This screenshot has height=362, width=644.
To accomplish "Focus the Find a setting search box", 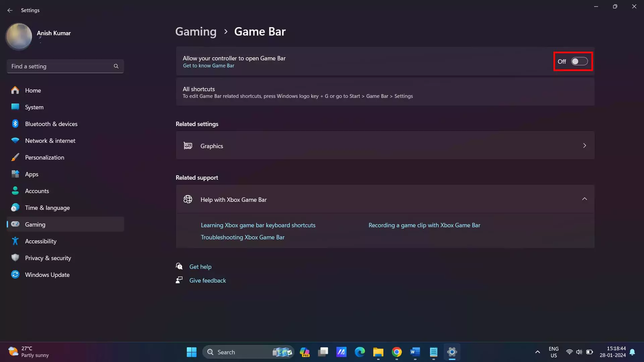I will (x=65, y=66).
